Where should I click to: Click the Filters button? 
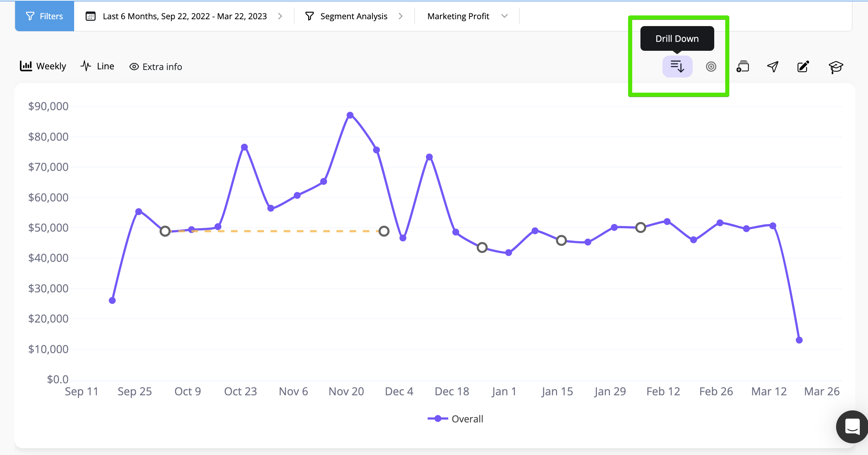coord(45,16)
